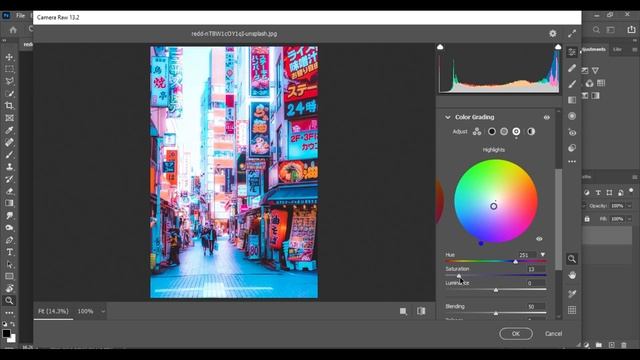Toggle the grid overlay in Camera Raw

pyautogui.click(x=572, y=310)
